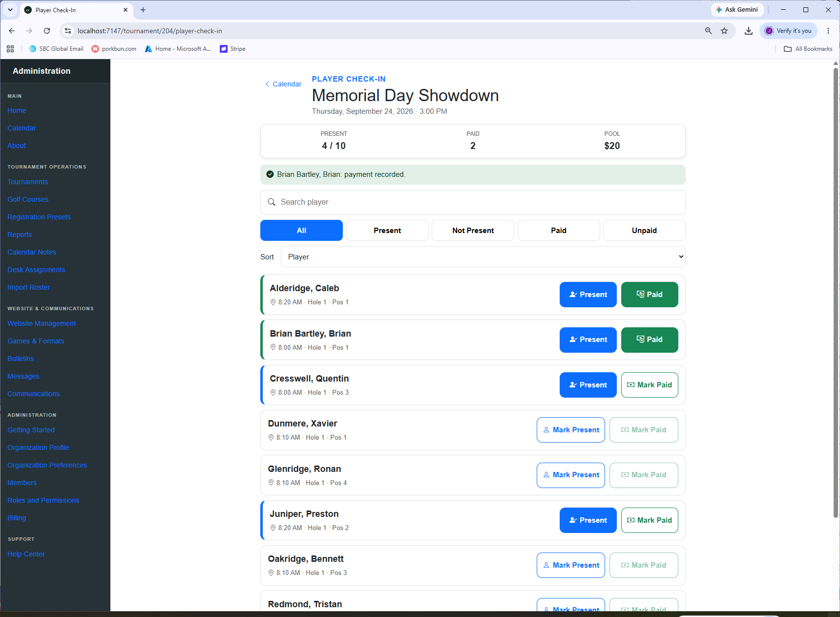Select the Unpaid filter tab
Screen dimensions: 840x617
coord(644,231)
